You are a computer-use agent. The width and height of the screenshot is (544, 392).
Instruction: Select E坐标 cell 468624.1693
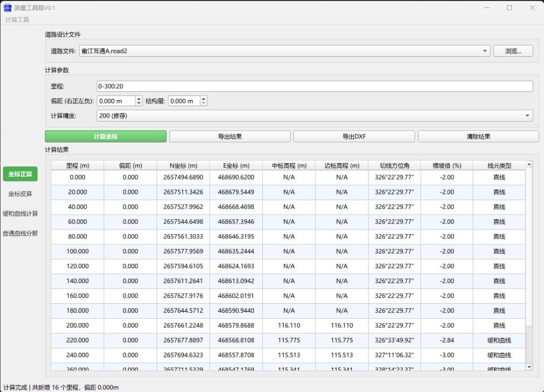coord(236,267)
